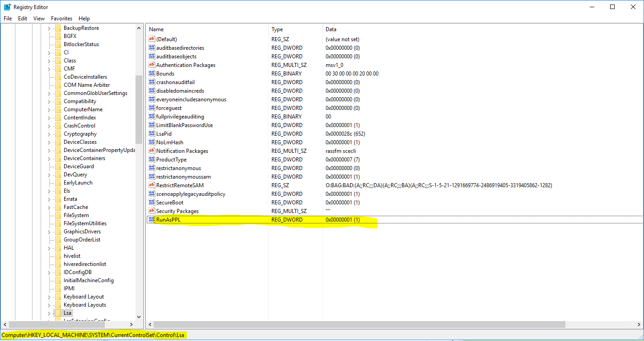Click the Cryptography folder icon
This screenshot has height=341, width=644.
[57, 134]
